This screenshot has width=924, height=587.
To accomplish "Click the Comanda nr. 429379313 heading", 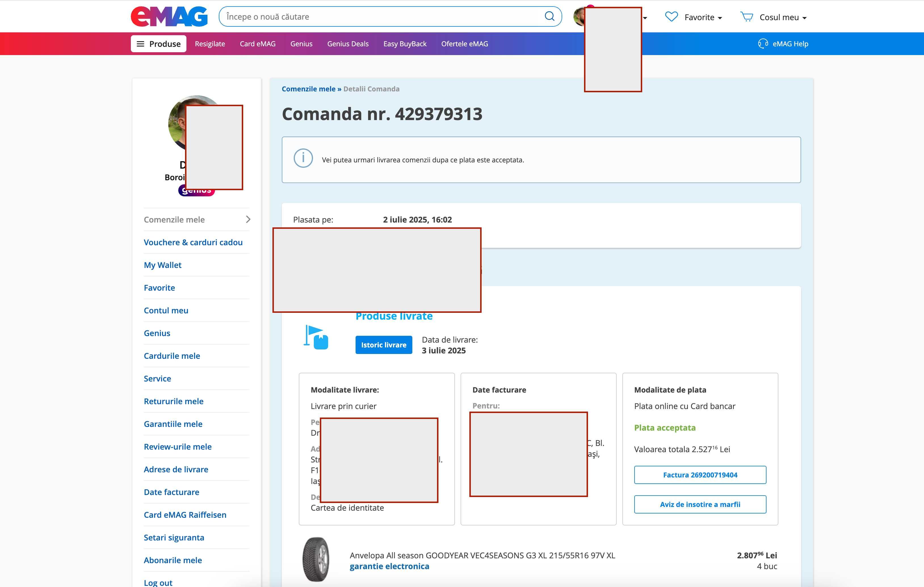I will (382, 114).
